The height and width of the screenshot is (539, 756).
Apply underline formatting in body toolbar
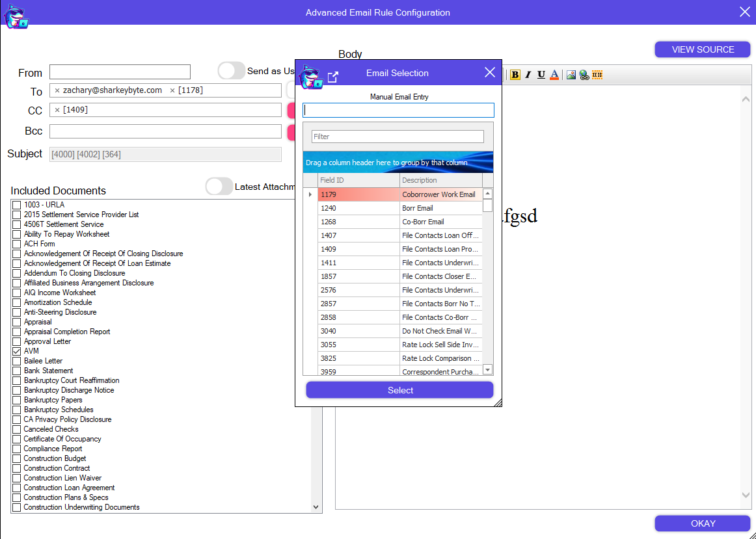541,75
